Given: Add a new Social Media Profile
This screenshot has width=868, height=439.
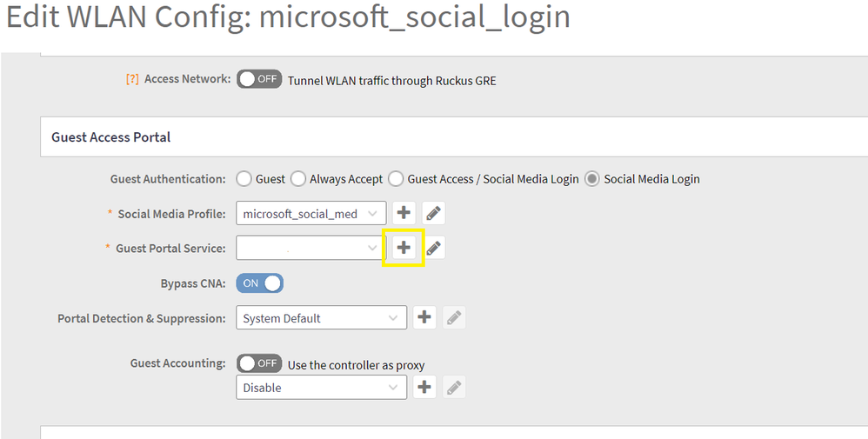Looking at the screenshot, I should pos(404,213).
